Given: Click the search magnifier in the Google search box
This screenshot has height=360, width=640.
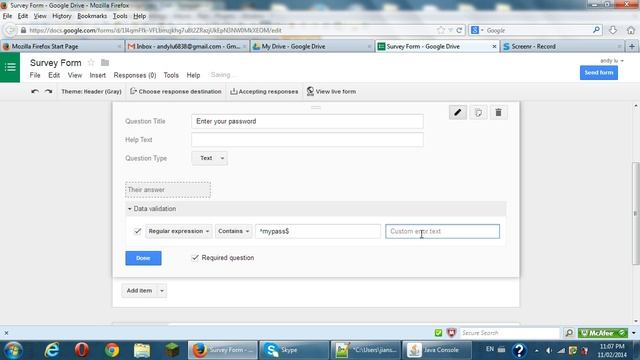Looking at the screenshot, I should (x=596, y=30).
